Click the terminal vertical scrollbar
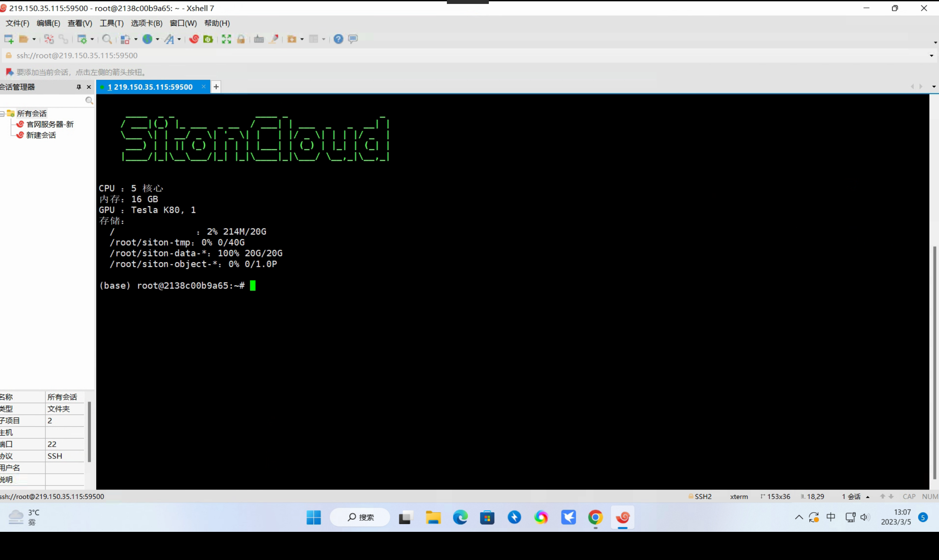 [934, 362]
